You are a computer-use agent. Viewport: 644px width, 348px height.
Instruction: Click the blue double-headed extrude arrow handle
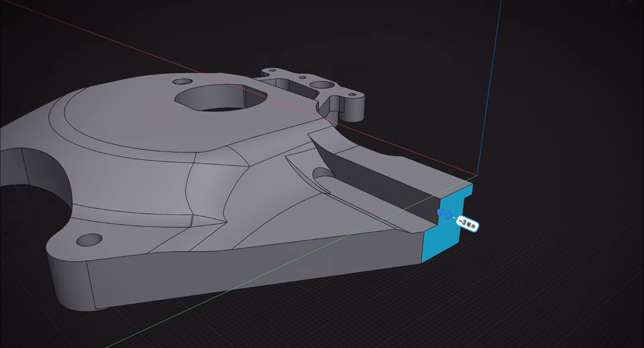pos(444,213)
